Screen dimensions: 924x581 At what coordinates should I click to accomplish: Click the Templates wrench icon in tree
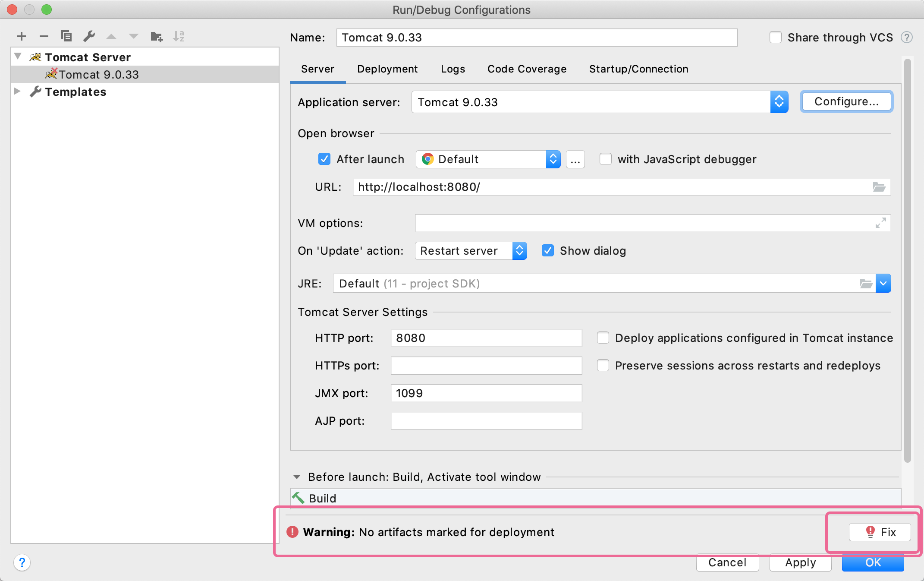coord(35,92)
